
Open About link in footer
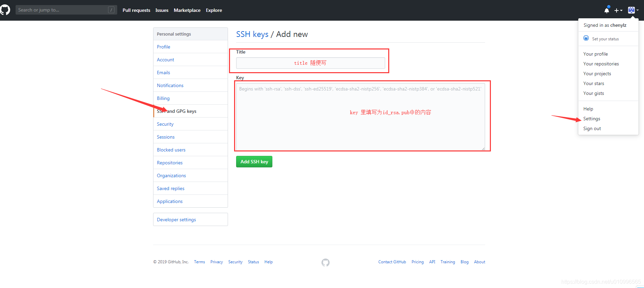coord(480,262)
